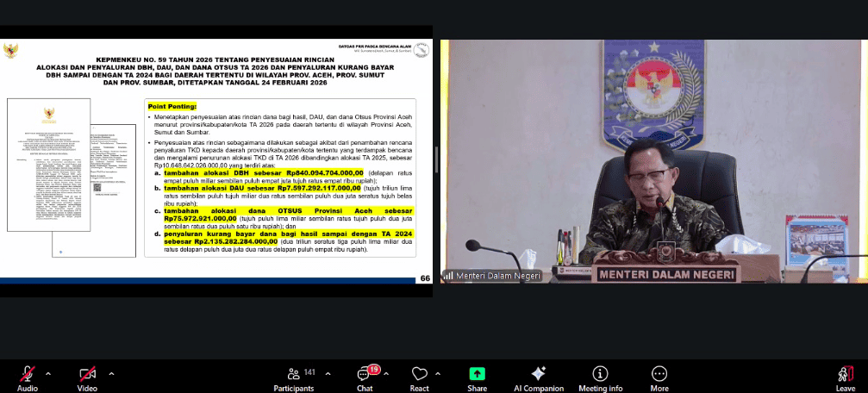Image resolution: width=868 pixels, height=393 pixels.
Task: Expand the video options chevron
Action: click(111, 374)
